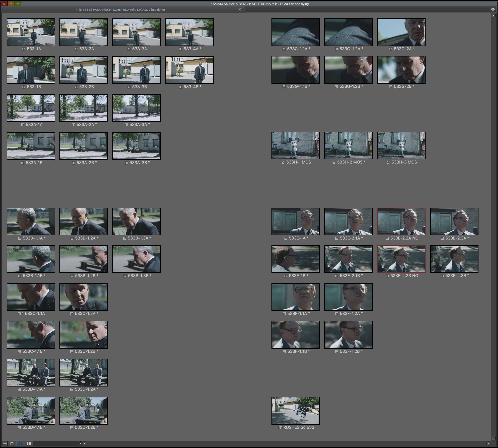Click the clip name '533E-2.3A *'
This screenshot has height=448, width=498.
point(457,238)
